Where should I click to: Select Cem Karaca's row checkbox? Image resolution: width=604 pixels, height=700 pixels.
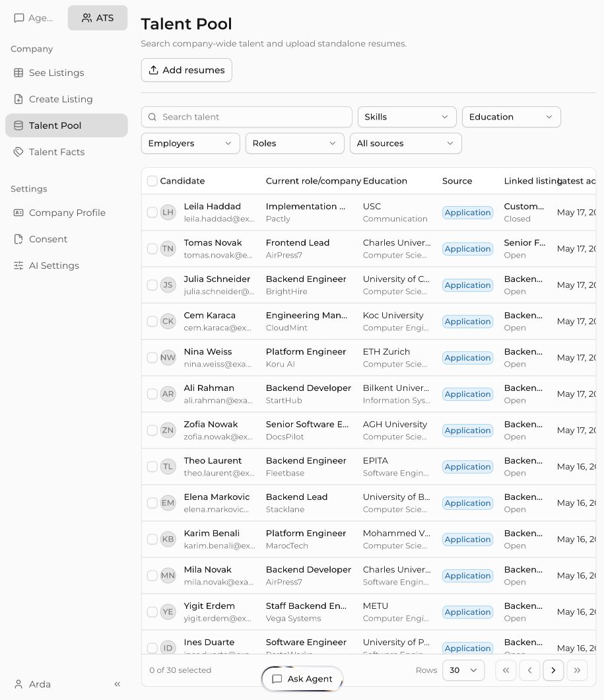[152, 322]
